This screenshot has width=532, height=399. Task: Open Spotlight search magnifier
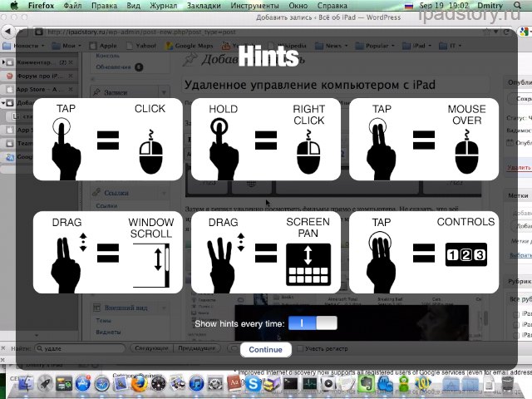517,6
